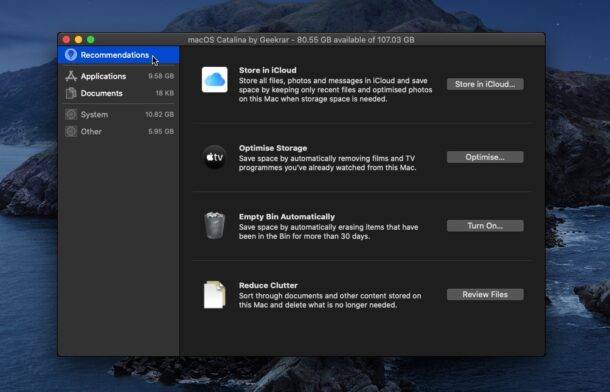Image resolution: width=610 pixels, height=392 pixels.
Task: Click the Recommendations lightbulb icon
Action: click(x=71, y=55)
